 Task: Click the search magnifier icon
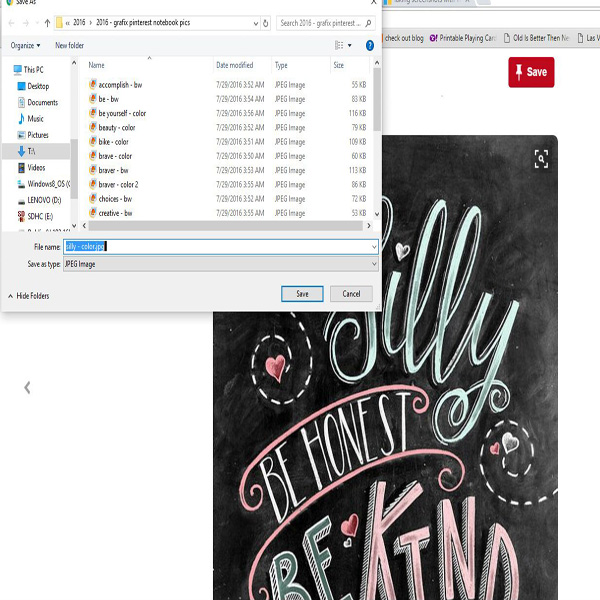click(368, 23)
